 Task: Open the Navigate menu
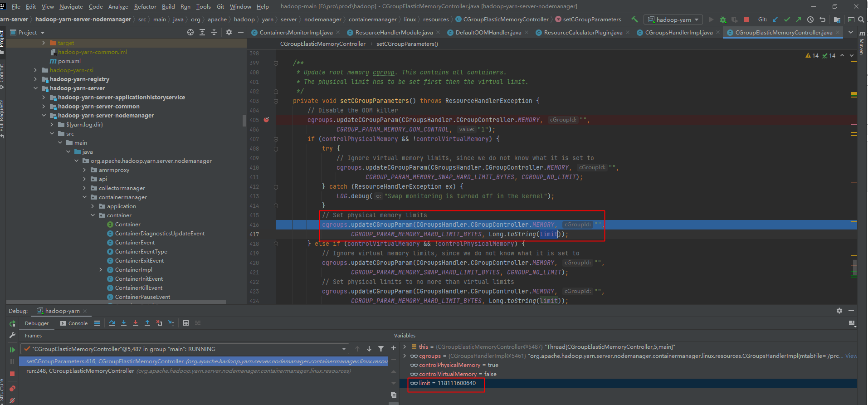tap(71, 6)
